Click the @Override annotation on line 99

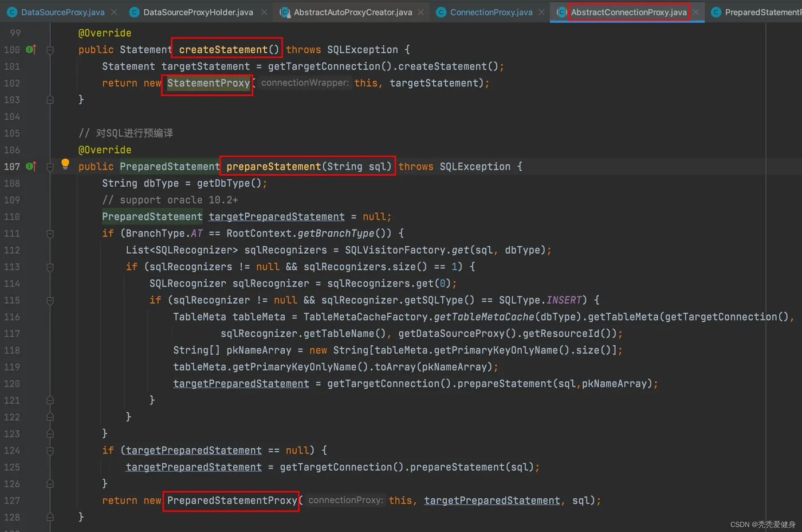105,33
